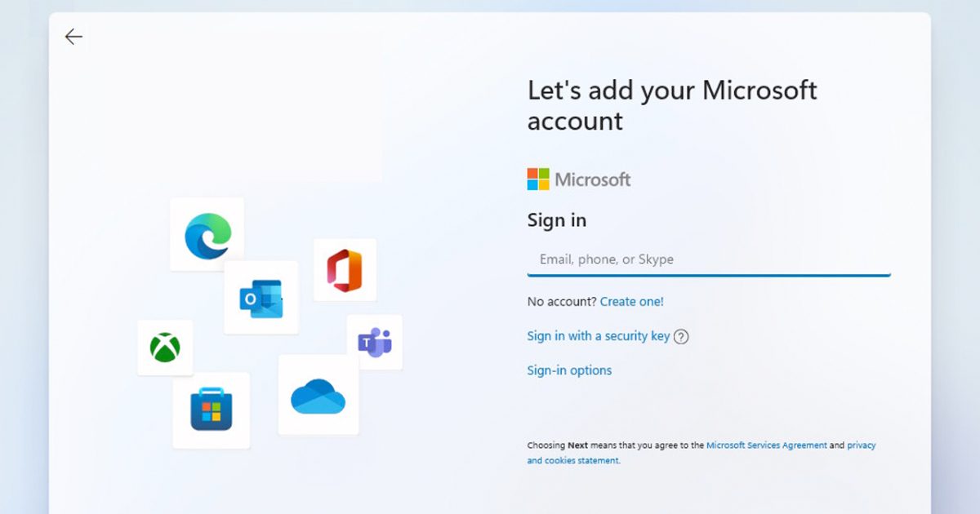Click the back arrow button

tap(73, 37)
